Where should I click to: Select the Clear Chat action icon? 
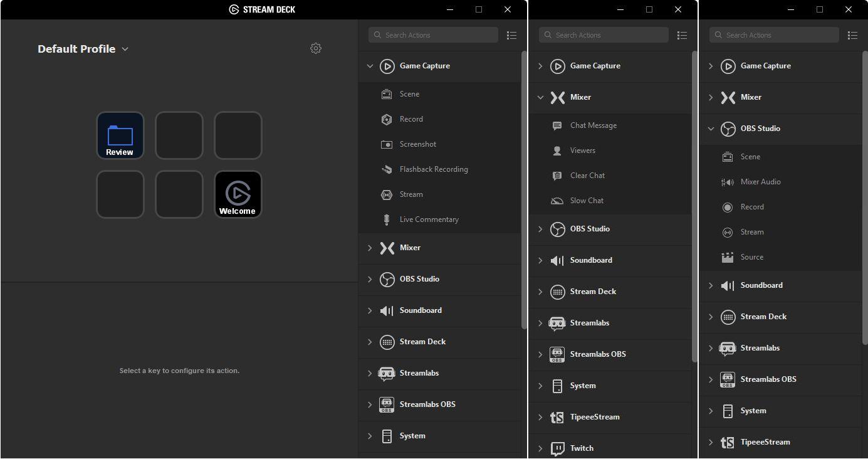point(557,176)
